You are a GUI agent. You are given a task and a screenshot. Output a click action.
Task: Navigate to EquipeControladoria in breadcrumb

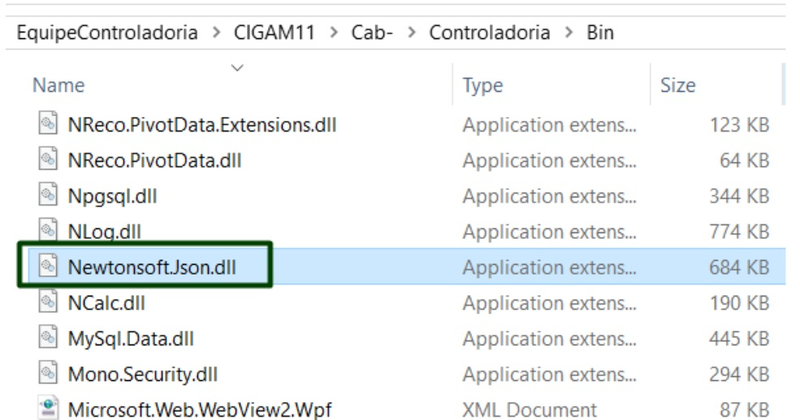pyautogui.click(x=107, y=33)
